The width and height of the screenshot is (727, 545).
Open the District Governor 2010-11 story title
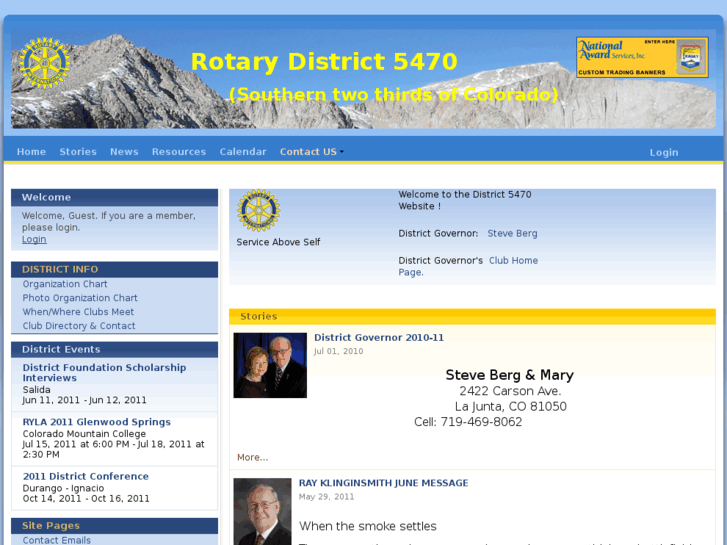pos(379,338)
